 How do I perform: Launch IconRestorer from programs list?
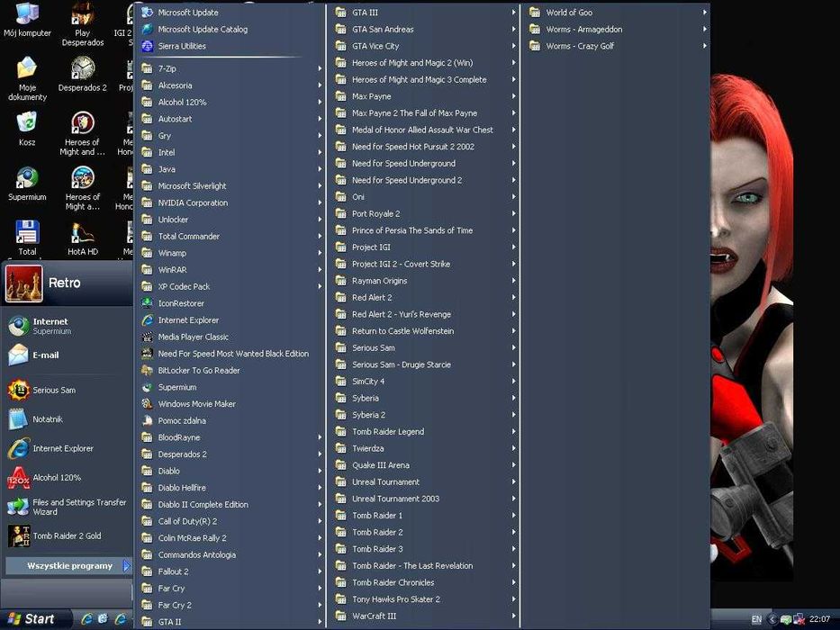pyautogui.click(x=230, y=303)
